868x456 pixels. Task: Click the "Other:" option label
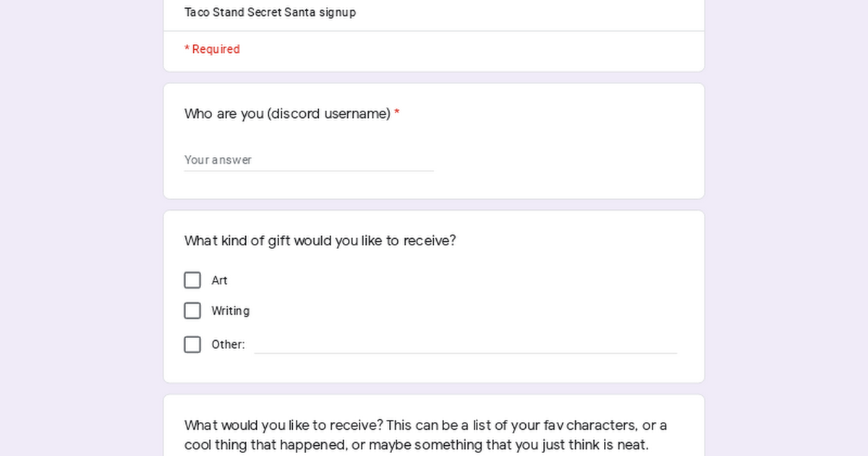[228, 345]
